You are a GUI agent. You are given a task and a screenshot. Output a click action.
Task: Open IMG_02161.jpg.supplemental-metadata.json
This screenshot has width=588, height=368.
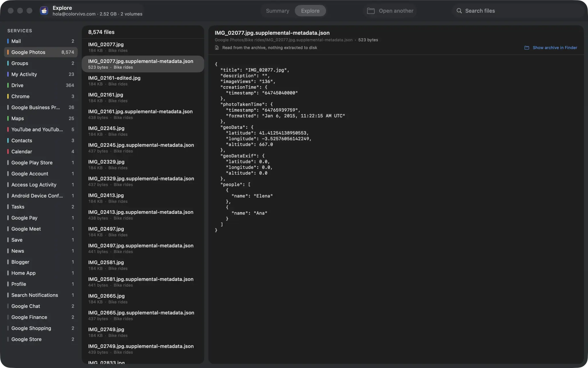coord(143,114)
